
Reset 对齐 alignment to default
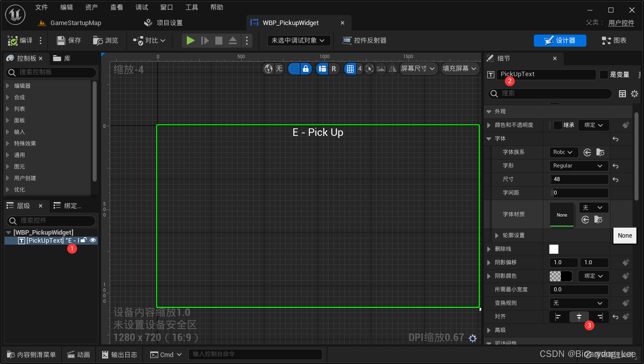tap(616, 317)
